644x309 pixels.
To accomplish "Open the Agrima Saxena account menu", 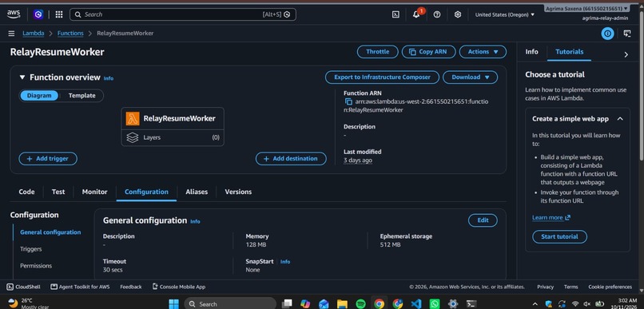I will pos(587,8).
